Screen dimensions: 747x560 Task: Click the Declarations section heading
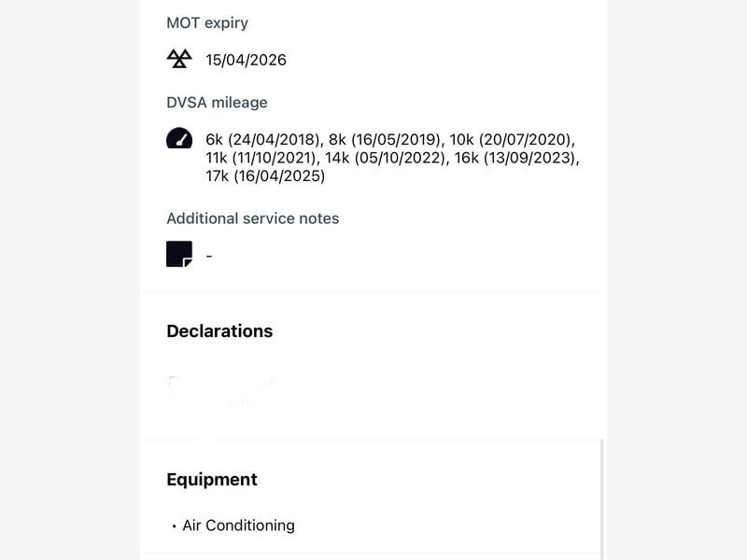pos(219,331)
